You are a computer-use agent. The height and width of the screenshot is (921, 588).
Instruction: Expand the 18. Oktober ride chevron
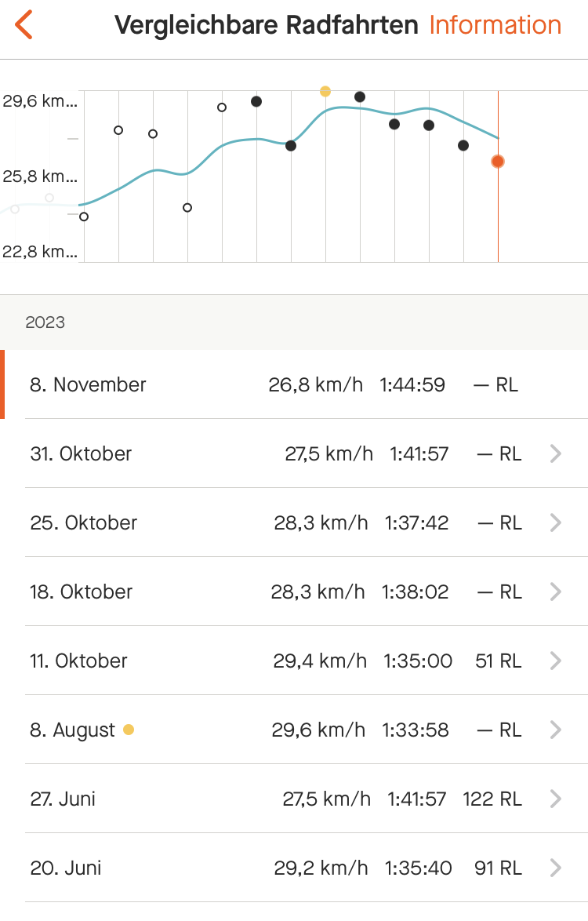[556, 592]
